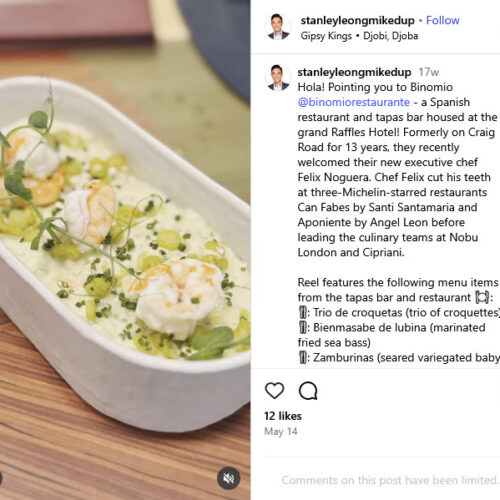Open the Gipsy Kings Djobi, Djoba audio link

coord(359,36)
